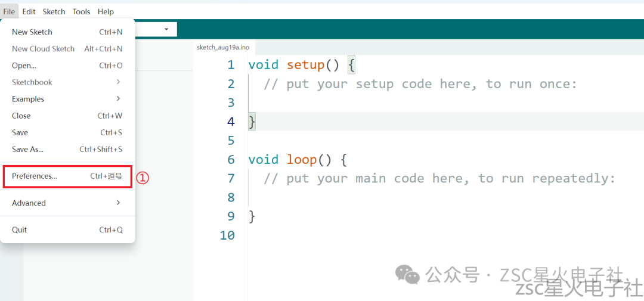Click the 'put your main code here' comment
644x301 pixels.
point(439,179)
